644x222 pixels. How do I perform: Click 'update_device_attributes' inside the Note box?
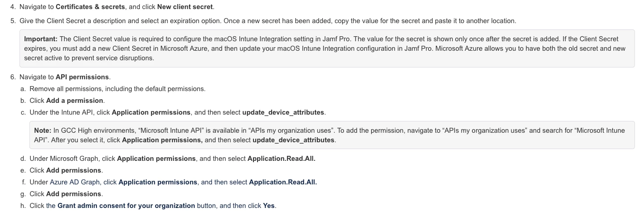coord(293,140)
